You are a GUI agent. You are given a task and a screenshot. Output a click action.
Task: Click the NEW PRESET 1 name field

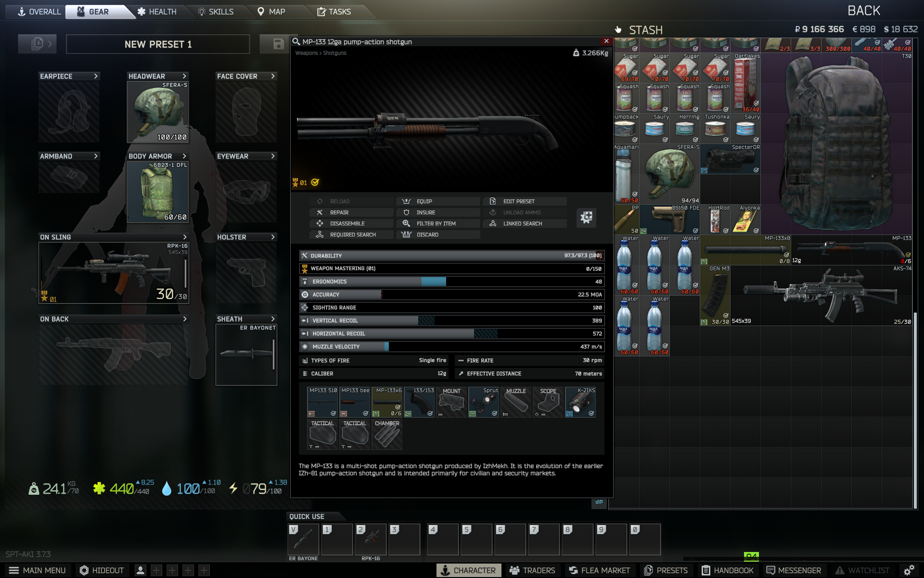pyautogui.click(x=158, y=44)
